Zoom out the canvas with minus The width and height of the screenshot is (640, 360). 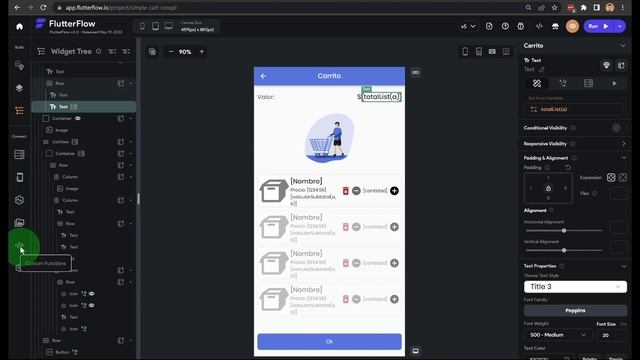coord(171,51)
